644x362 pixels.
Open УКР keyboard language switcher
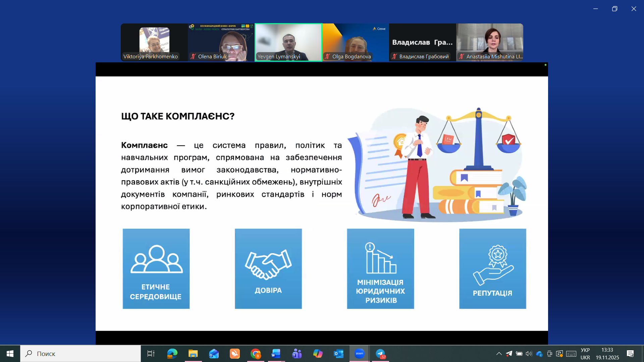(x=585, y=354)
